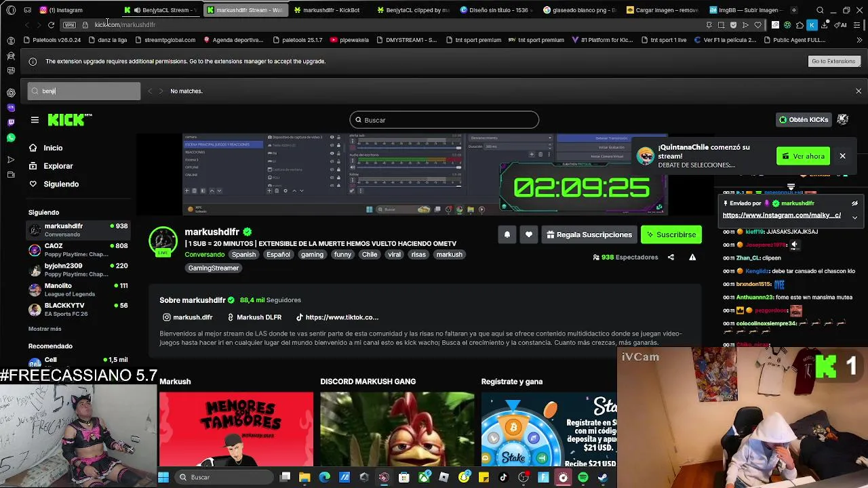Switch to Instagram tab
The height and width of the screenshot is (488, 868).
point(78,10)
